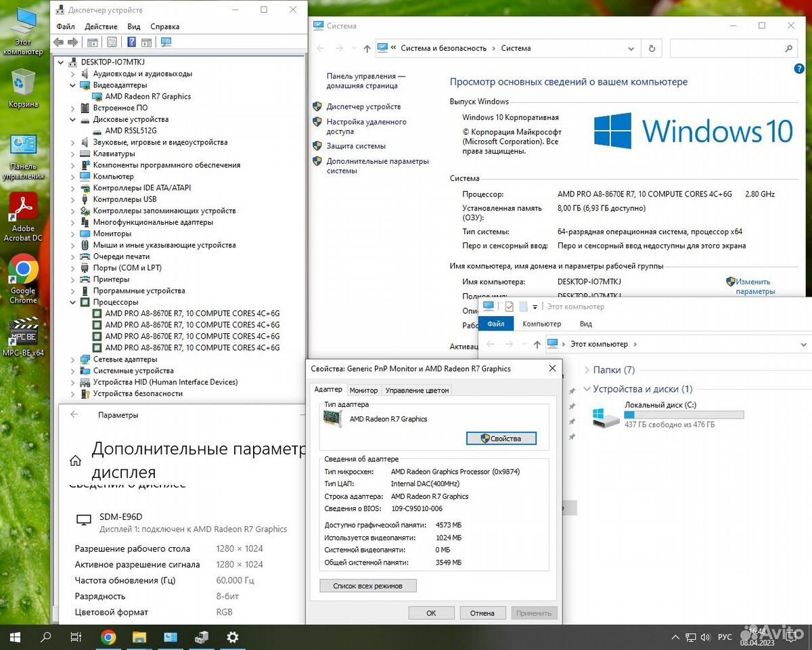This screenshot has height=650, width=812.
Task: Collapse the Дисковые устройства node
Action: 73,119
